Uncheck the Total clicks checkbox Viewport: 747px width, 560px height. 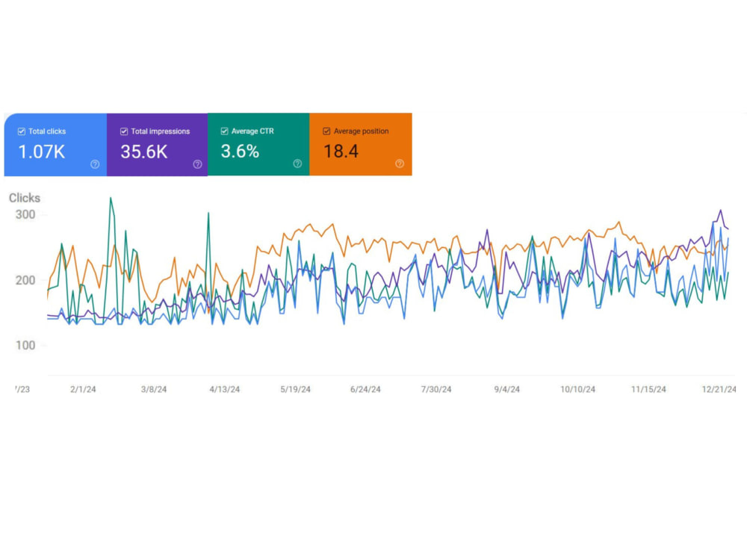pos(22,131)
